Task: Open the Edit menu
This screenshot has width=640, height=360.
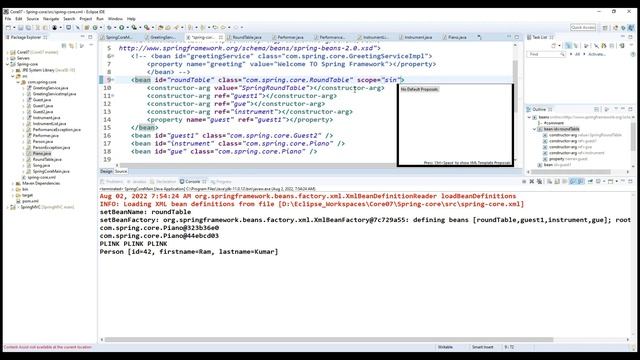Action: 19,19
